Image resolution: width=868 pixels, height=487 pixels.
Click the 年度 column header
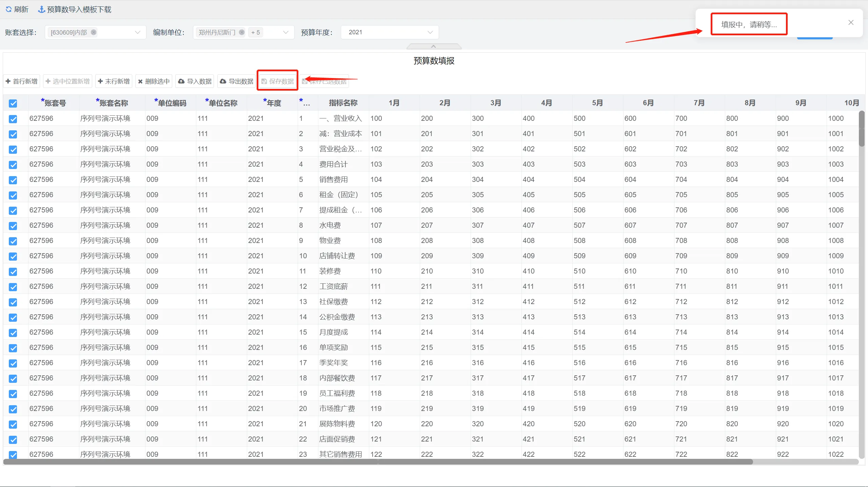pos(272,103)
